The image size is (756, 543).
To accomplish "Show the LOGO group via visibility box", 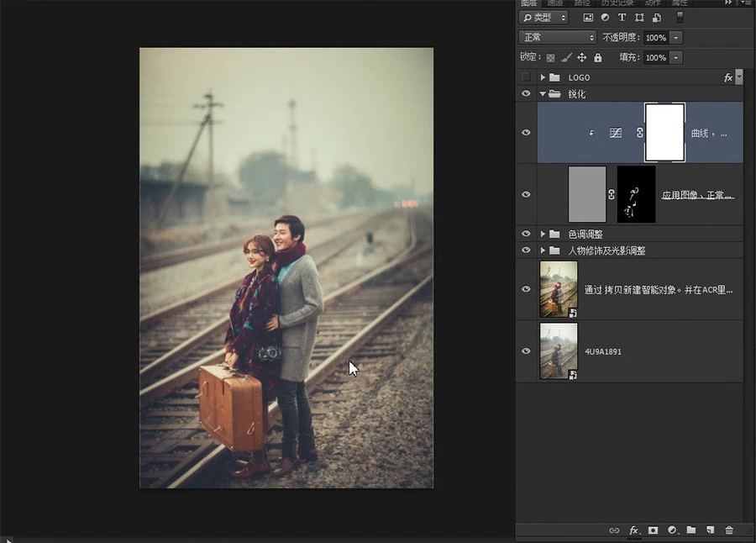I will point(526,77).
